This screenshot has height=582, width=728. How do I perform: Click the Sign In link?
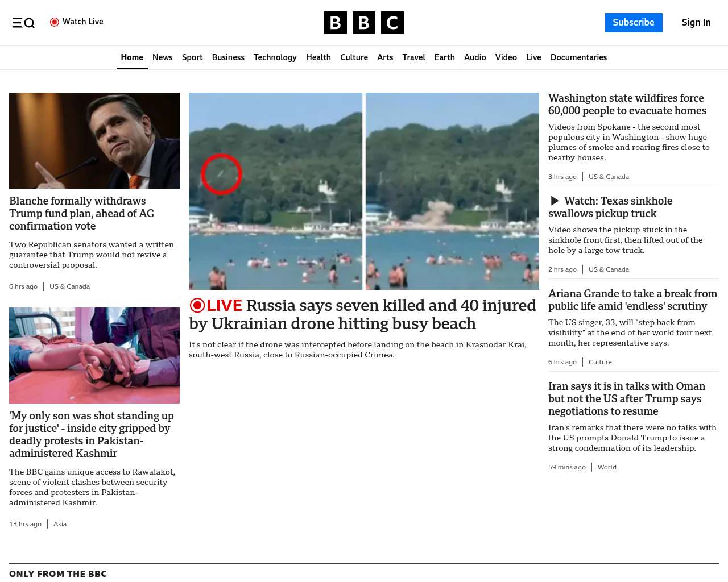point(696,23)
